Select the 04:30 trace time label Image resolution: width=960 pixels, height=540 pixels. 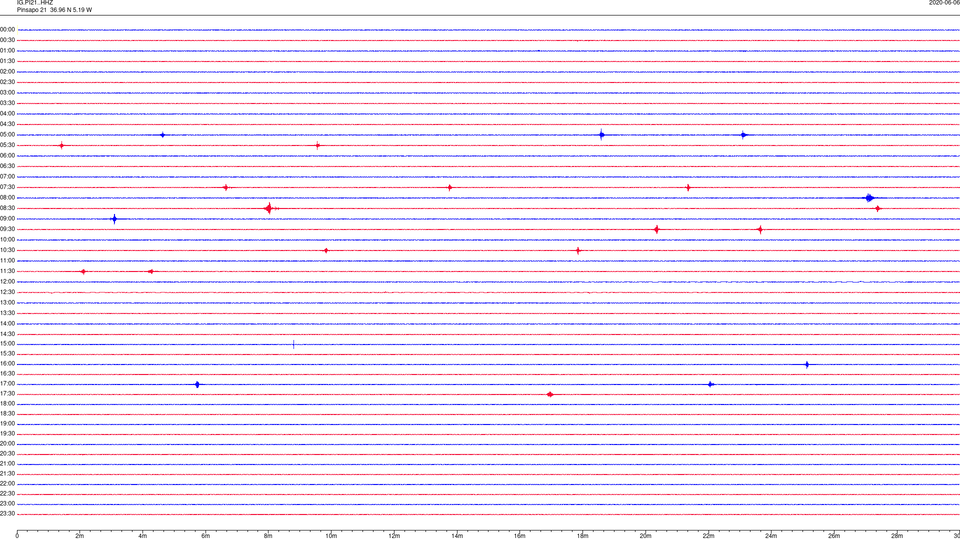7,124
